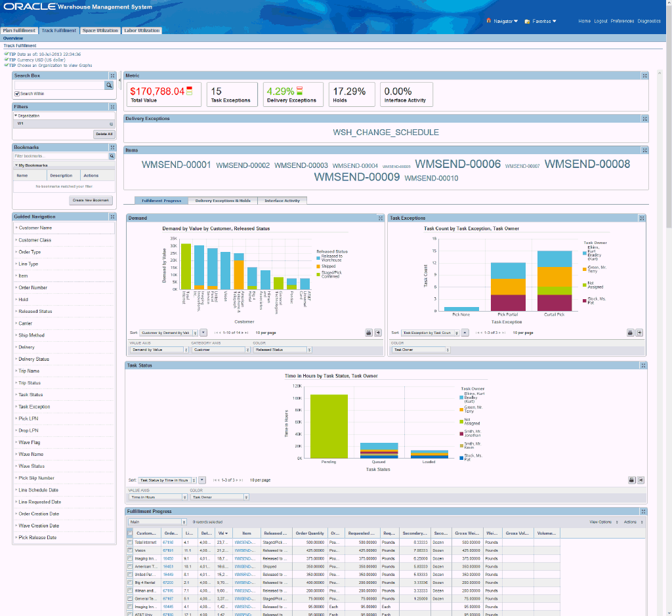Open Task Exception by Task Count sort dropdown
Image resolution: width=672 pixels, height=616 pixels.
pyautogui.click(x=430, y=333)
